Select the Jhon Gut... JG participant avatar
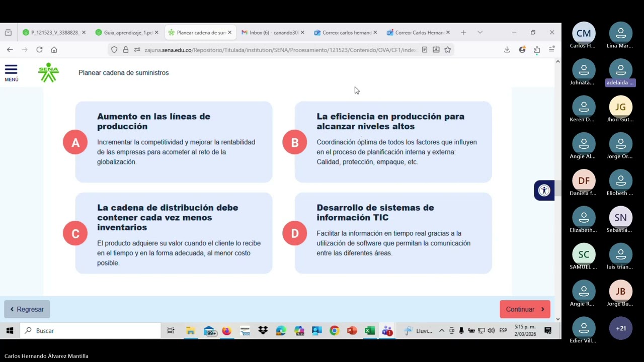Image resolution: width=644 pixels, height=362 pixels. point(620,107)
